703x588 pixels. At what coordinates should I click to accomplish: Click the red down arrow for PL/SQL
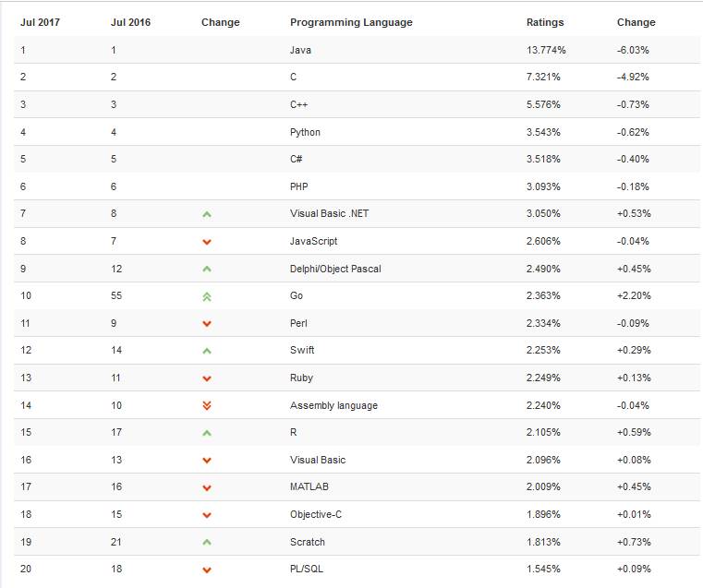(x=207, y=570)
